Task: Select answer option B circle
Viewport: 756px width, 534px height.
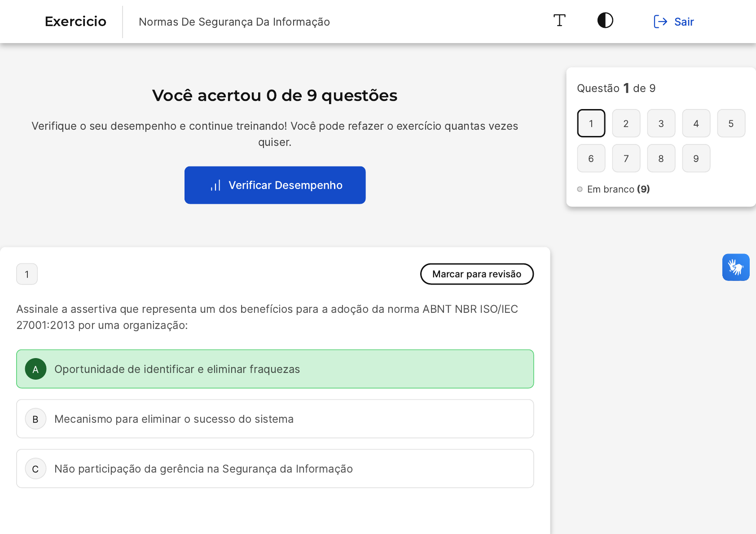Action: pos(36,419)
